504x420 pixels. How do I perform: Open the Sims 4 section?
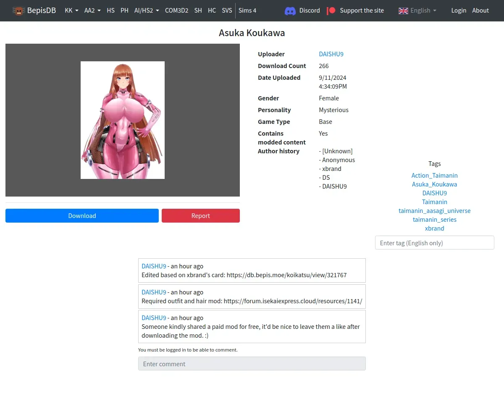pyautogui.click(x=247, y=10)
